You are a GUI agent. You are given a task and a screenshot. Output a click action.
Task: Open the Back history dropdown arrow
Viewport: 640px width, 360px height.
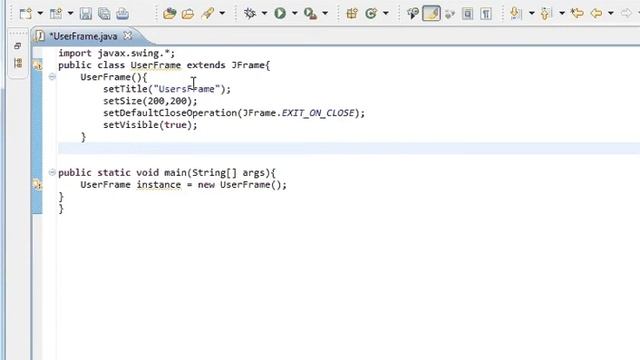(x=611, y=13)
